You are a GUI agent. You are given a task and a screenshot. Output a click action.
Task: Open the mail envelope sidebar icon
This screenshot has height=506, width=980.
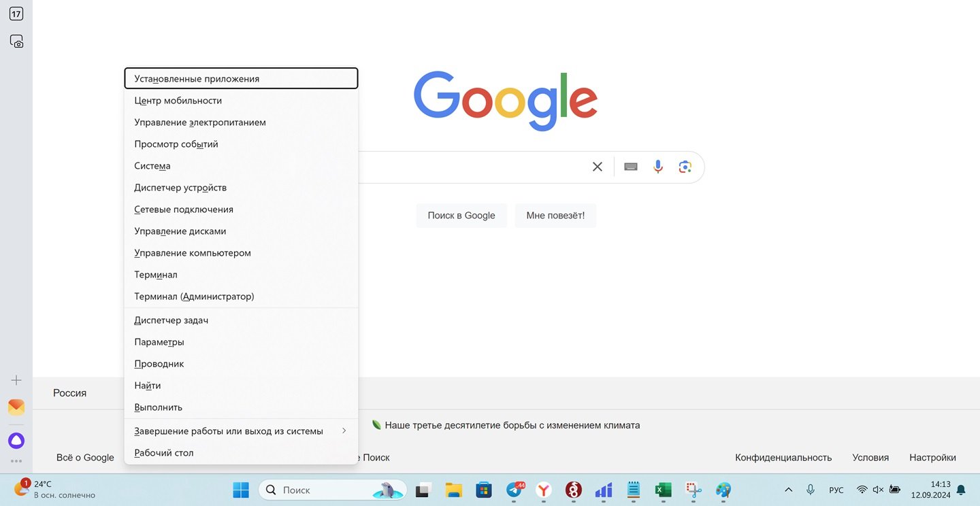pyautogui.click(x=16, y=407)
